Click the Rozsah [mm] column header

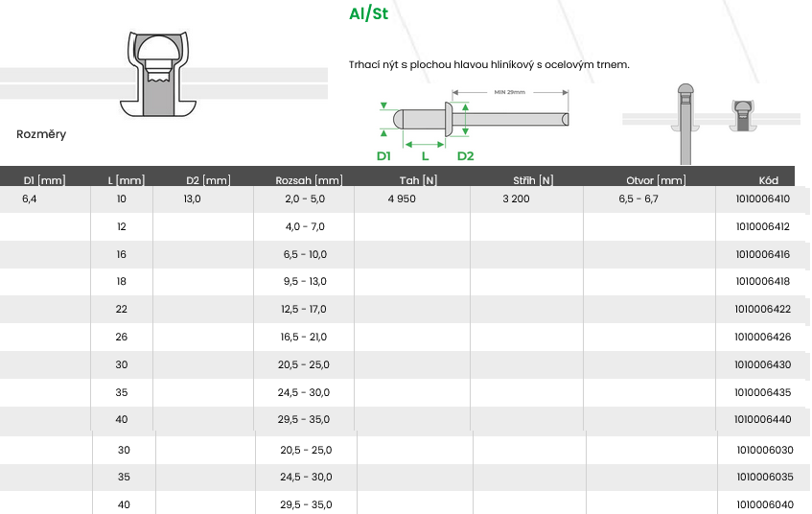click(x=309, y=180)
